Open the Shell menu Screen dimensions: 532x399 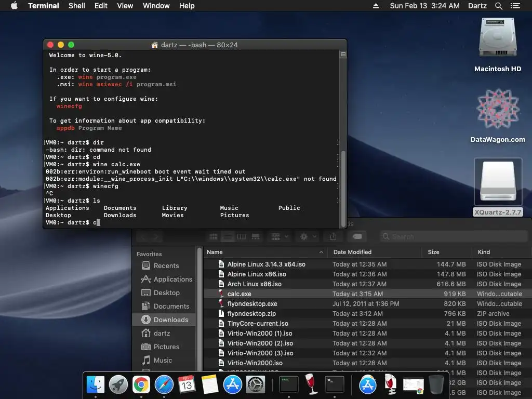pyautogui.click(x=77, y=6)
